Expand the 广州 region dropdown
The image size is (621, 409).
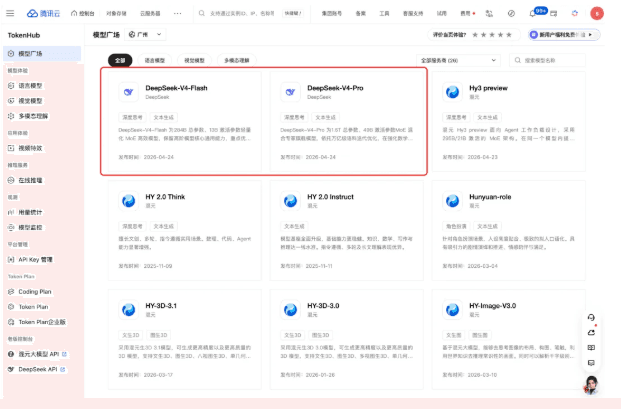tap(145, 34)
